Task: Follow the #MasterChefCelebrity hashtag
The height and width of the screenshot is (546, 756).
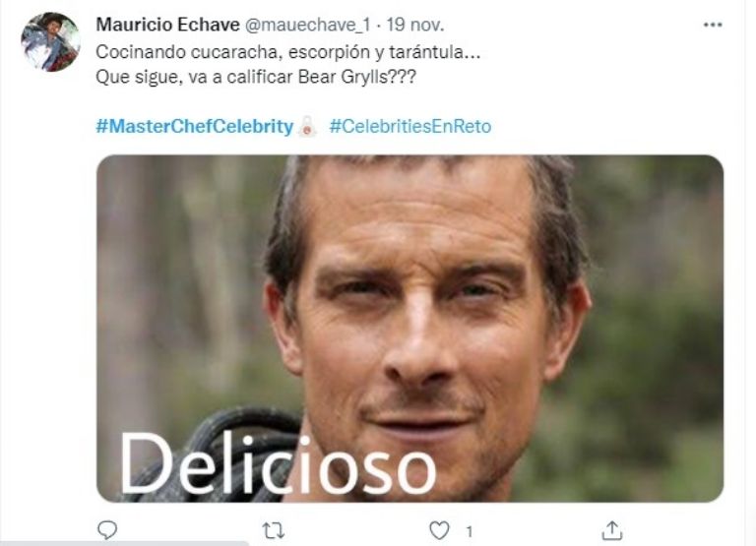Action: pos(194,126)
